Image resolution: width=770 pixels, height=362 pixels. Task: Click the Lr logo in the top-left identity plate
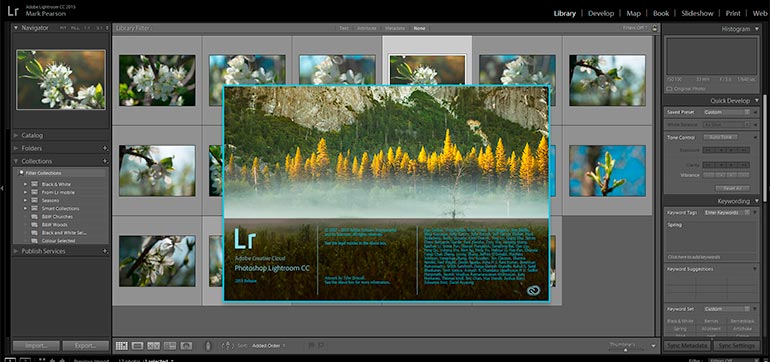point(13,10)
